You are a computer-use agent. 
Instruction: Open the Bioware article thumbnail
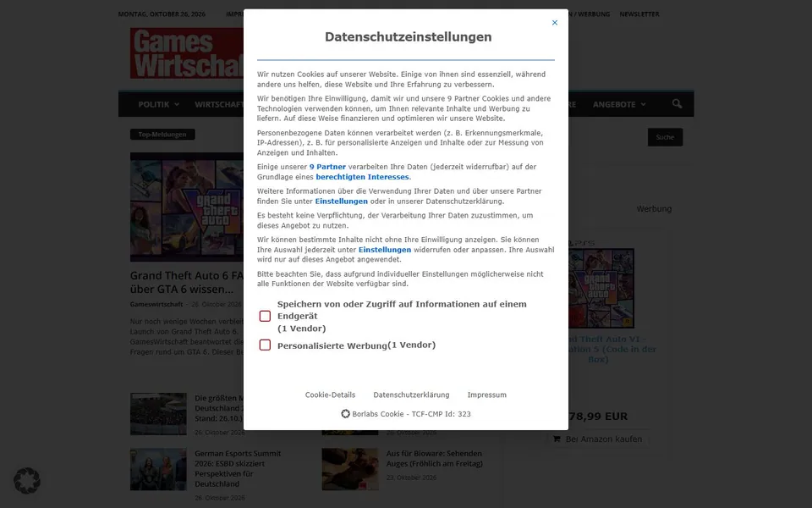tap(350, 470)
